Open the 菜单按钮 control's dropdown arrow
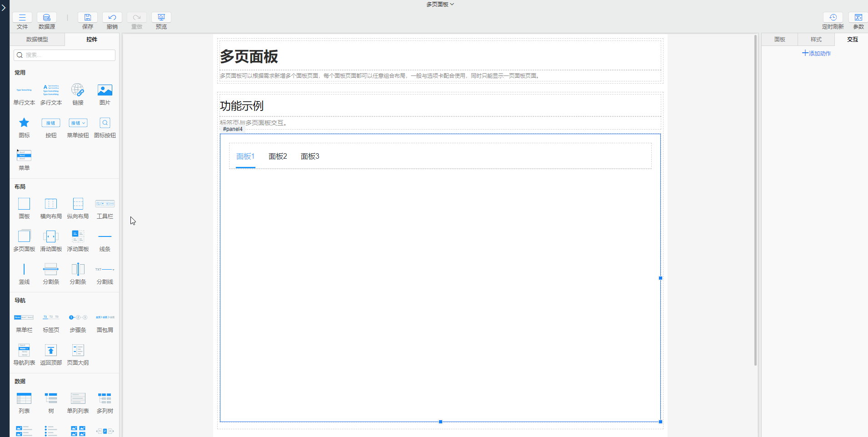This screenshot has height=437, width=868. (x=84, y=123)
